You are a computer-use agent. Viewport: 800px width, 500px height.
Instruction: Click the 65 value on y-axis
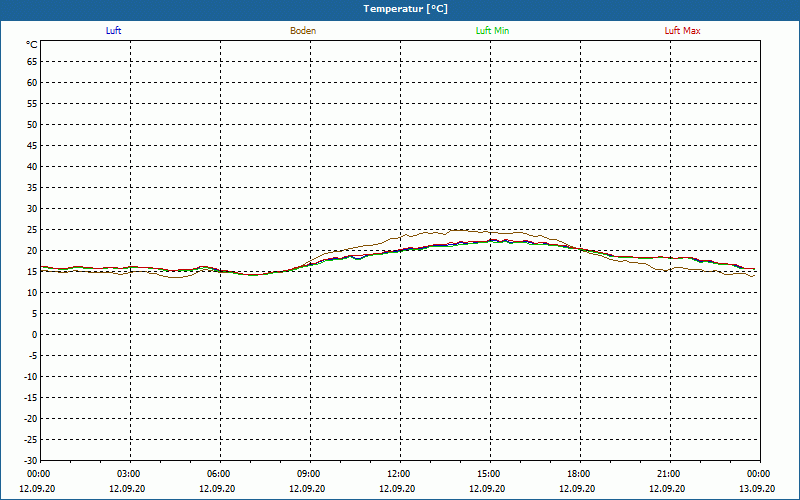click(32, 62)
